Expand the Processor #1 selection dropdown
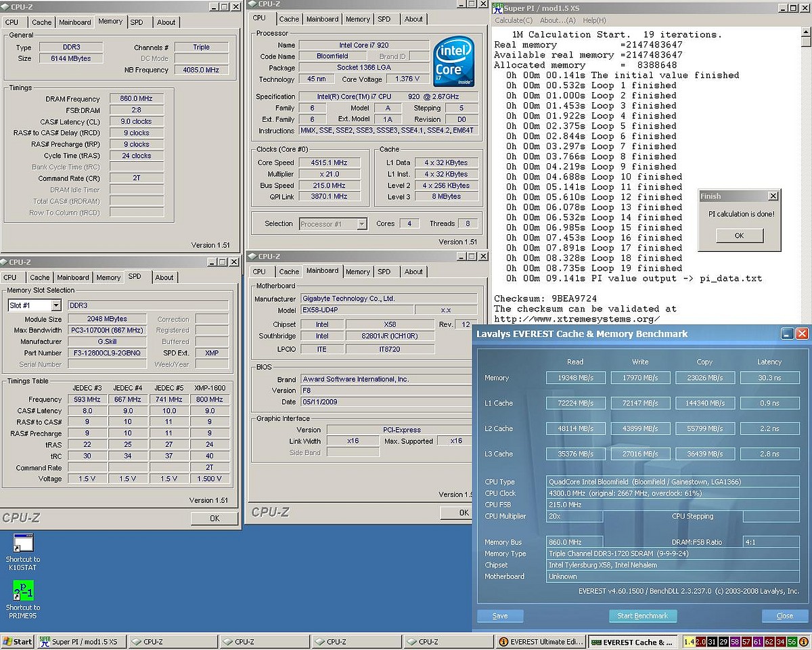Image resolution: width=812 pixels, height=650 pixels. (x=362, y=223)
